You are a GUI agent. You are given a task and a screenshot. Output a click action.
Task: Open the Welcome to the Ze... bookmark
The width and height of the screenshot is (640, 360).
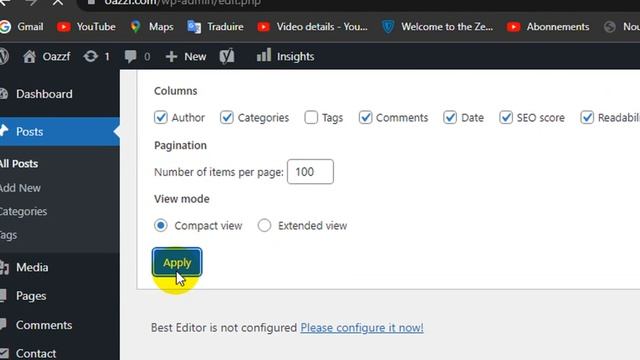438,27
